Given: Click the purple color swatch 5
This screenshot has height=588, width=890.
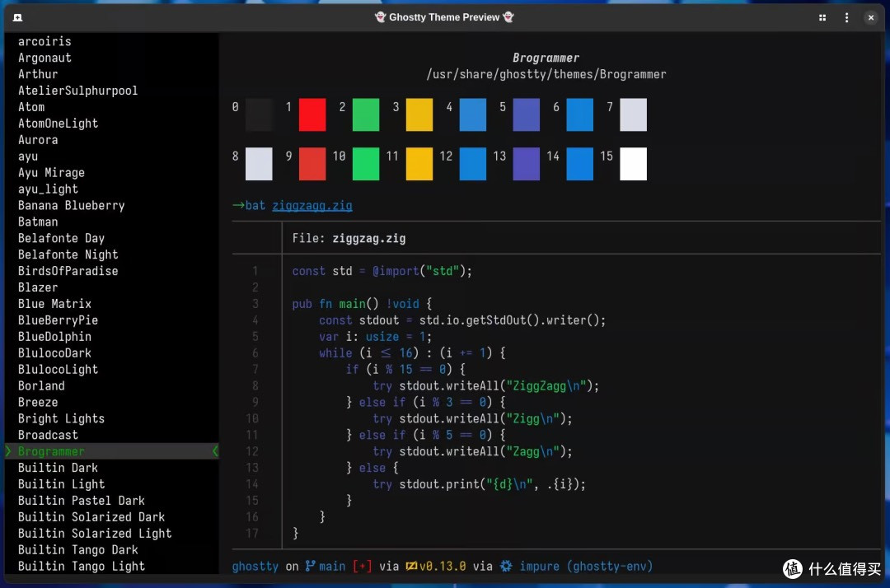Looking at the screenshot, I should coord(526,114).
